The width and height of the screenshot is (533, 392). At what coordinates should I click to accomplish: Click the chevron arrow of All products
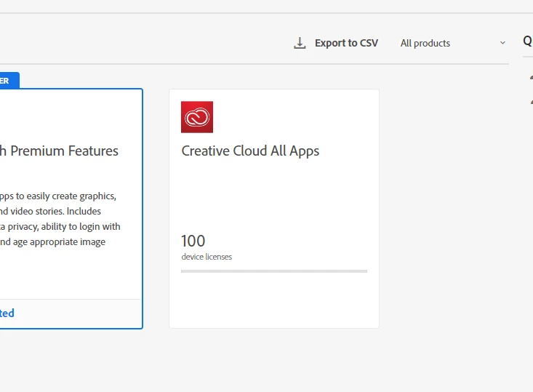[502, 43]
